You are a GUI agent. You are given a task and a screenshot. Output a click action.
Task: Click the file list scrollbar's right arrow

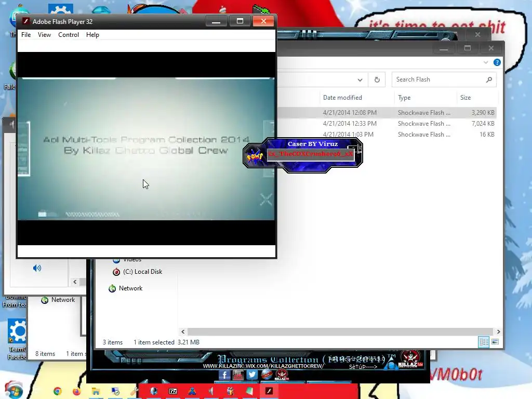pyautogui.click(x=498, y=331)
